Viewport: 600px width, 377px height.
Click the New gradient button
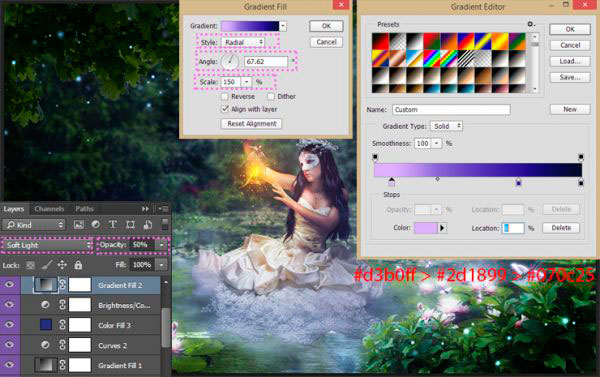(x=570, y=109)
